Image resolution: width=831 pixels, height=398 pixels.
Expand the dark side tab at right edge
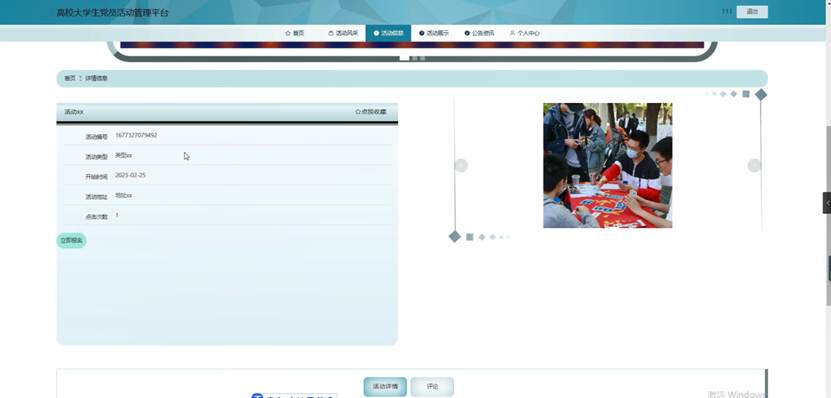(x=827, y=203)
